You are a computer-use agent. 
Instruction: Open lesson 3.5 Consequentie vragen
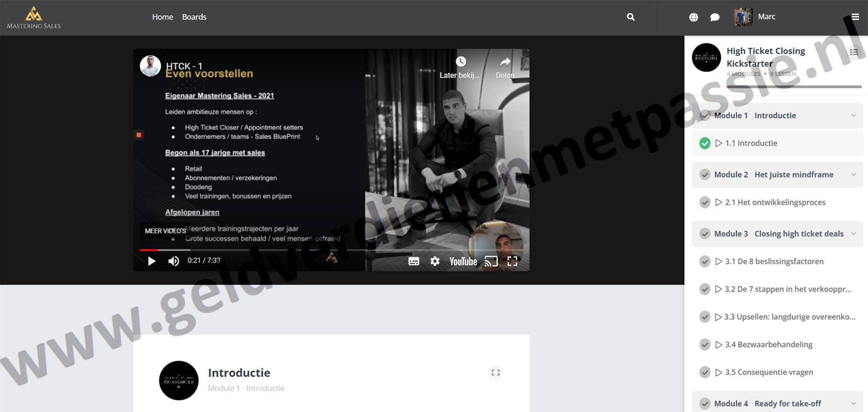[769, 372]
